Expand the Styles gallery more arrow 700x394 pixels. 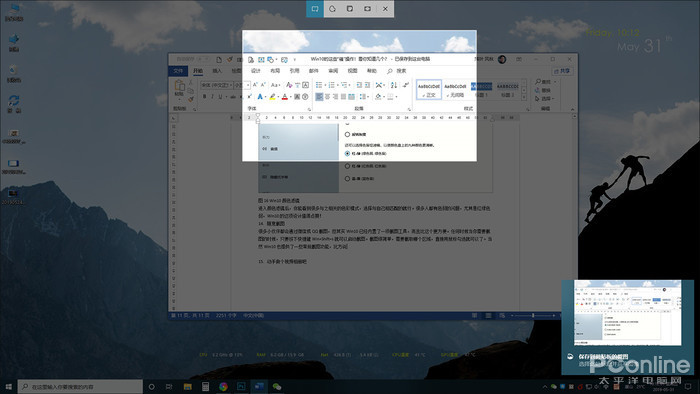pyautogui.click(x=524, y=98)
